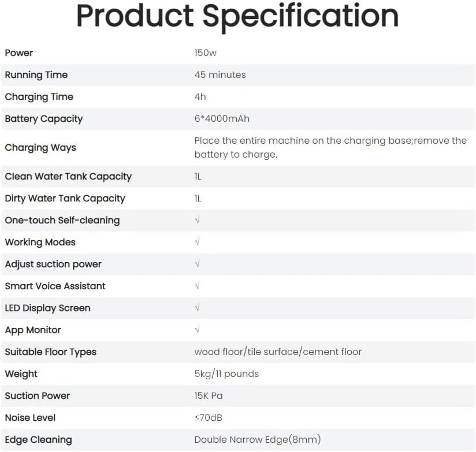Image resolution: width=476 pixels, height=452 pixels.
Task: Select the Dirty Water Tank 1L value
Action: (198, 198)
